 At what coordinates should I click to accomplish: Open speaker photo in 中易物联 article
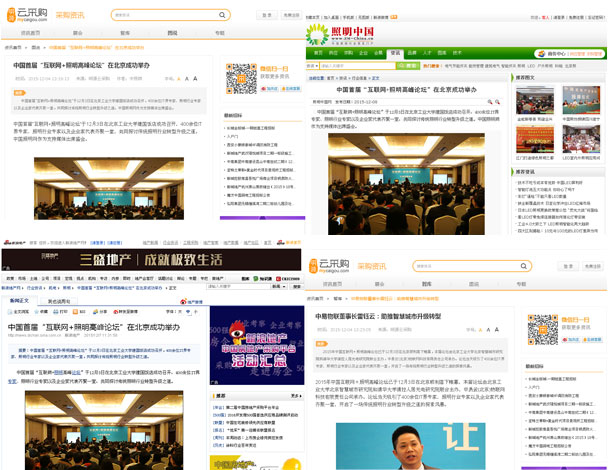click(410, 446)
